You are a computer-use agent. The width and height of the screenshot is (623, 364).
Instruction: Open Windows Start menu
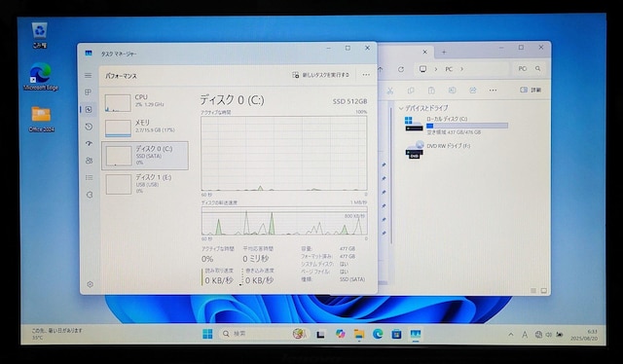tap(207, 334)
